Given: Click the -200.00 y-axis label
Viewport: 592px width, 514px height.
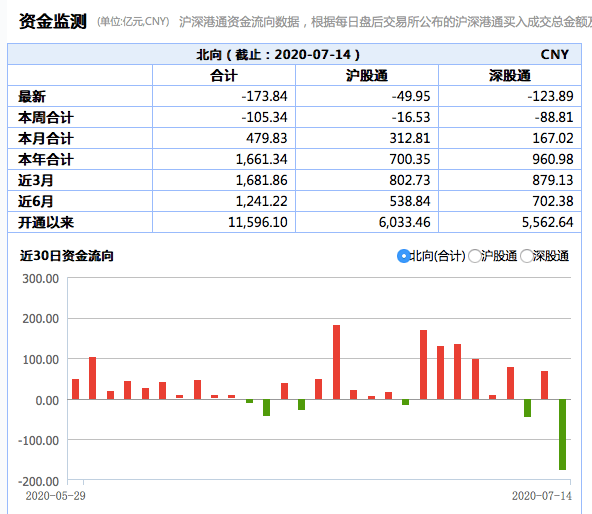Looking at the screenshot, I should (39, 482).
